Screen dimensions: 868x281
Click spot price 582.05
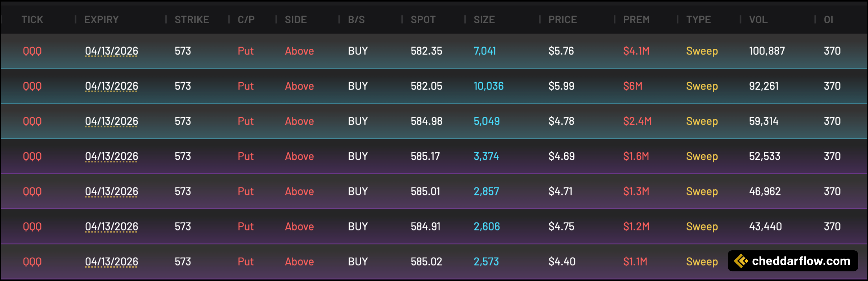coord(426,86)
